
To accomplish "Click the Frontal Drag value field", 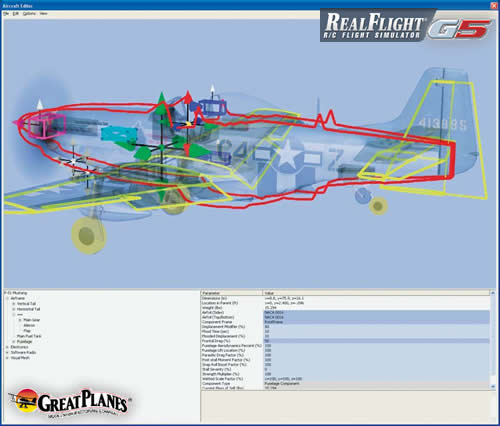I will [x=377, y=341].
